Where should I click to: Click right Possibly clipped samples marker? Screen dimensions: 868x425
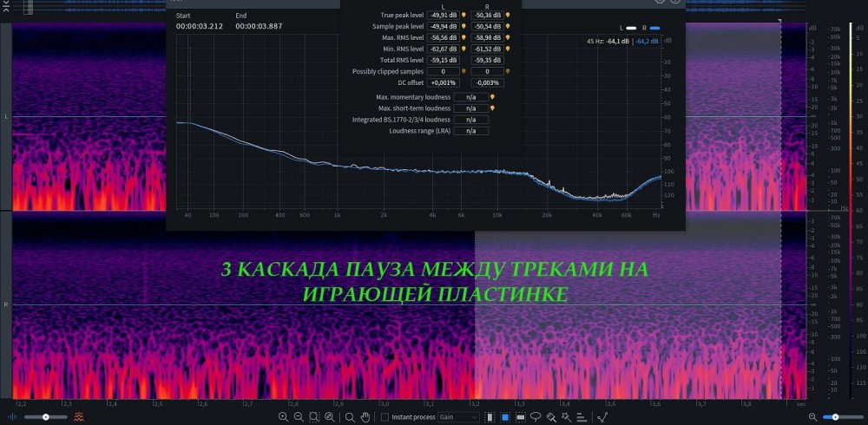(508, 71)
